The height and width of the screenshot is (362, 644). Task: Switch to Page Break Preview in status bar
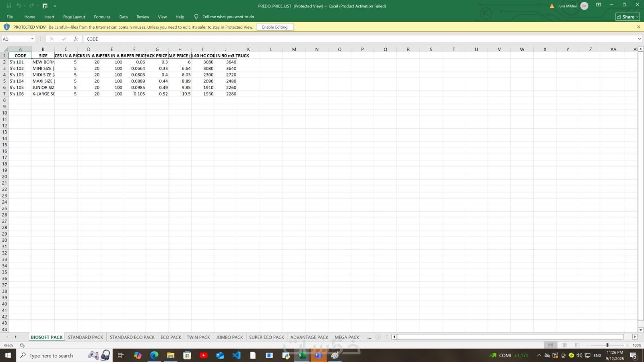(x=578, y=345)
